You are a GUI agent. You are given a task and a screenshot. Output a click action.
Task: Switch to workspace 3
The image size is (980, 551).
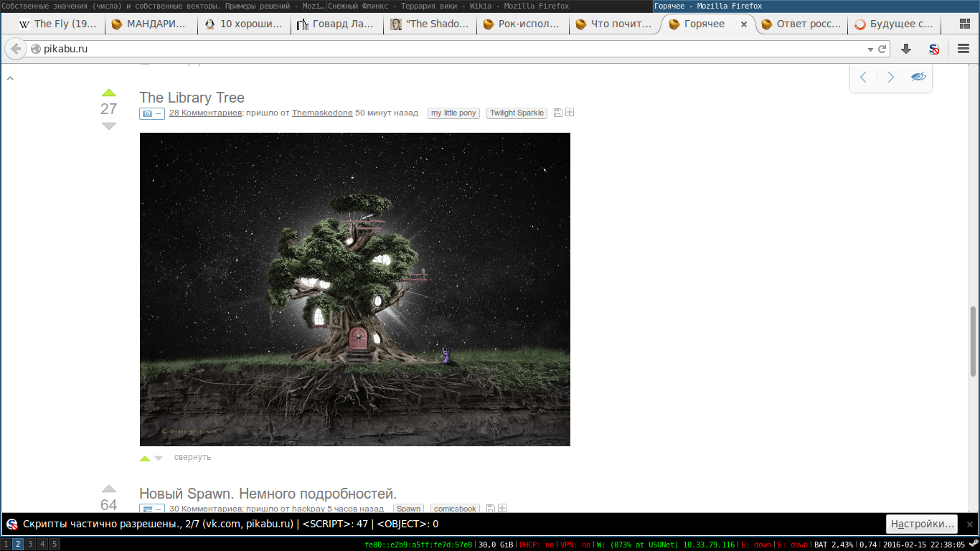pos(30,545)
